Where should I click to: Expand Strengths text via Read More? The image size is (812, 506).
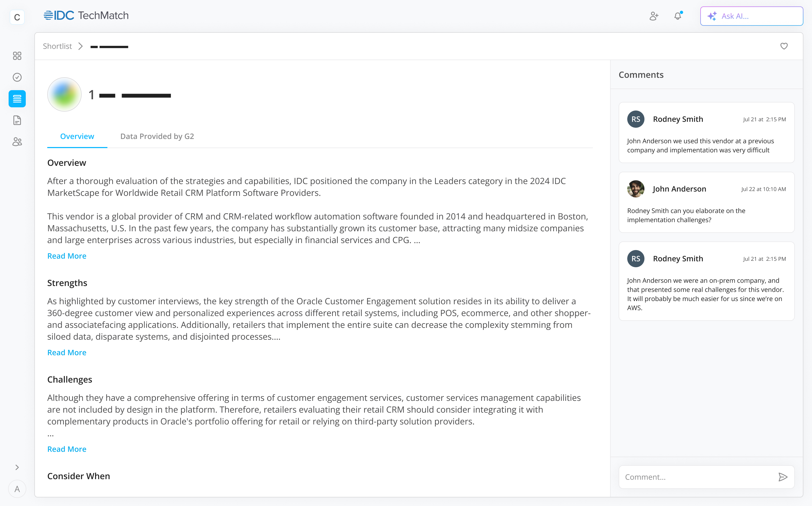coord(67,352)
